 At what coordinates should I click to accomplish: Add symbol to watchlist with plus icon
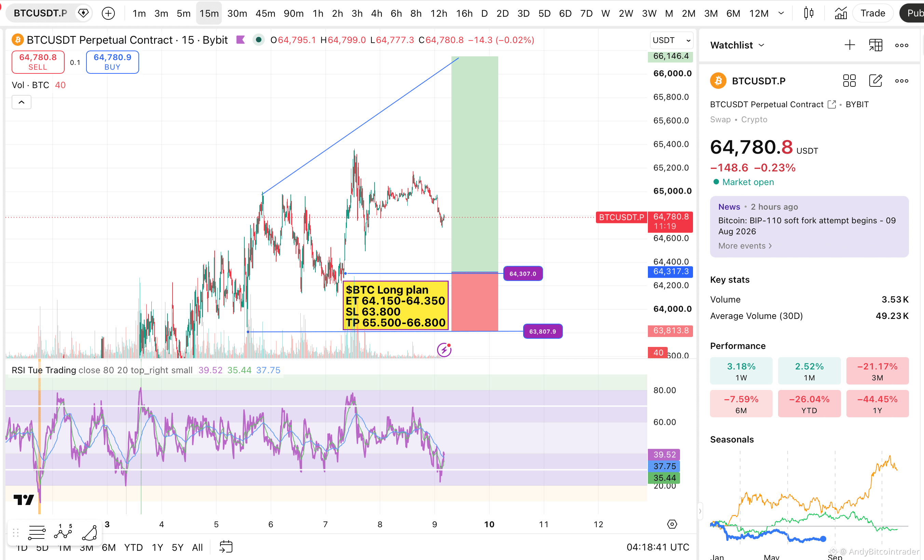[x=850, y=45]
